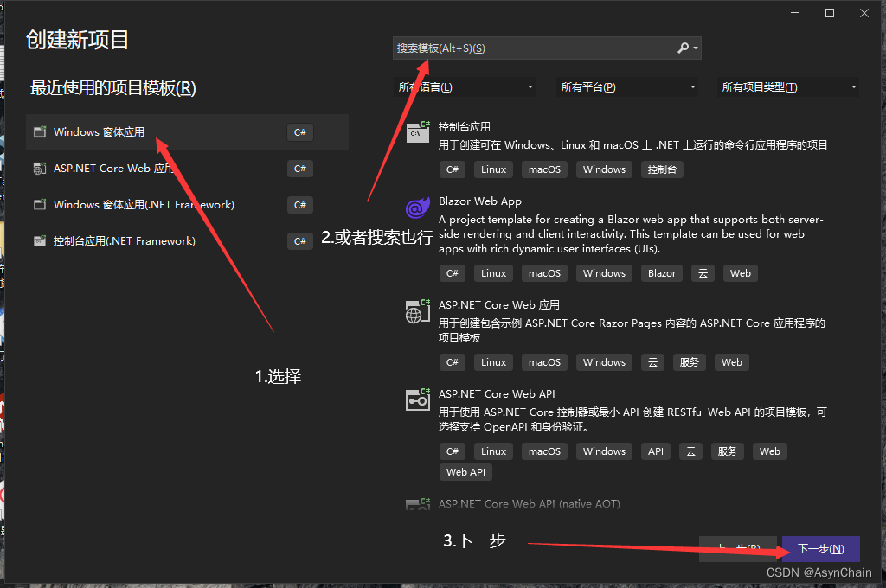Select recent Windows 窗体应用(.NET Framework)
Viewport: 886px width, 588px height.
click(x=187, y=204)
